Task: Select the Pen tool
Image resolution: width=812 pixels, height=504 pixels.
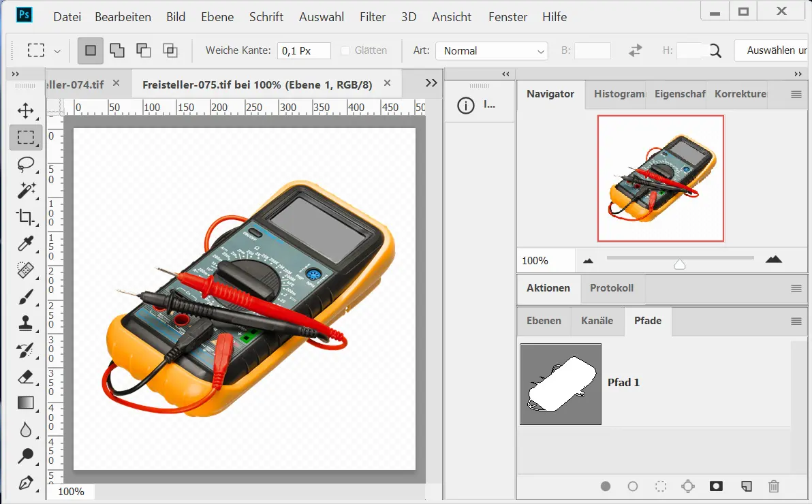Action: (26, 483)
